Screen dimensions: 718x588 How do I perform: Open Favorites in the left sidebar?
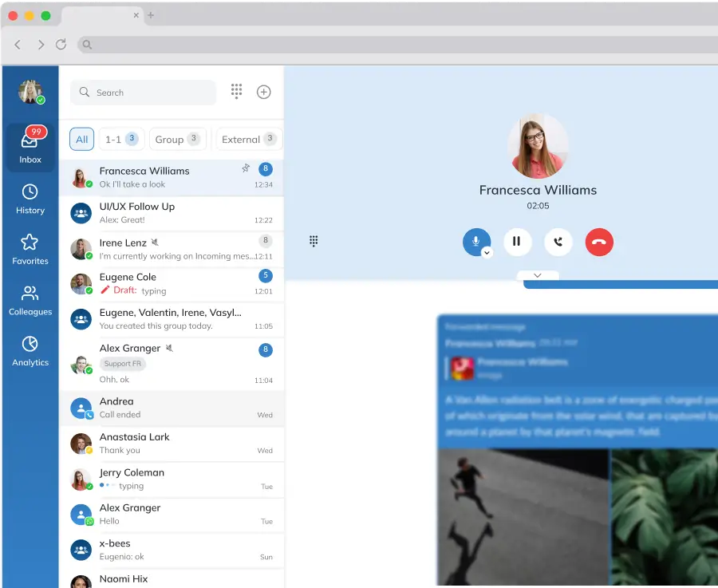30,250
